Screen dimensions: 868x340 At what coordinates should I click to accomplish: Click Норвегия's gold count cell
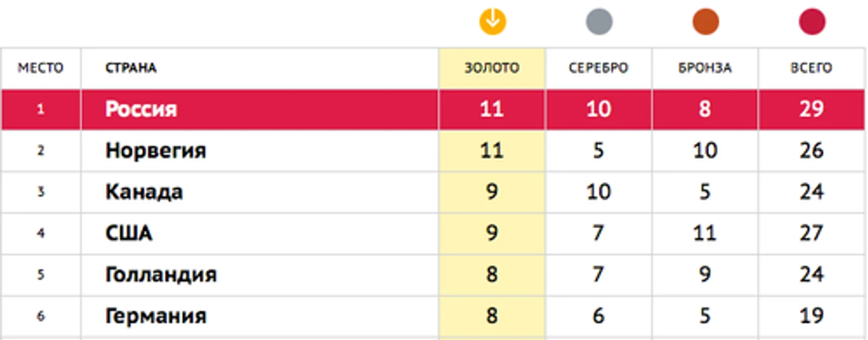tap(492, 150)
